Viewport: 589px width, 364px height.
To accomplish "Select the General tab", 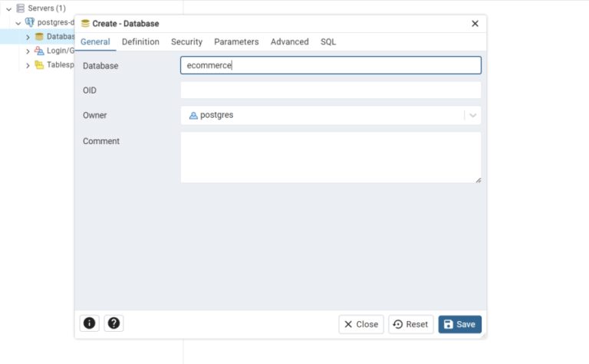I will point(95,41).
